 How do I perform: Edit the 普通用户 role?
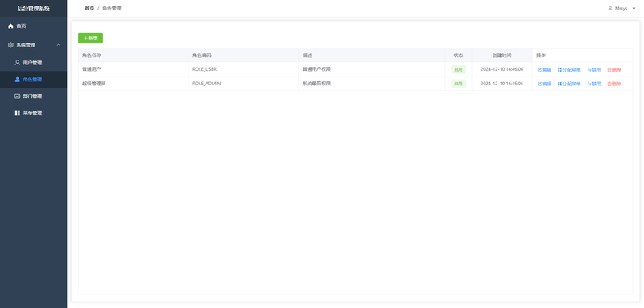(545, 70)
